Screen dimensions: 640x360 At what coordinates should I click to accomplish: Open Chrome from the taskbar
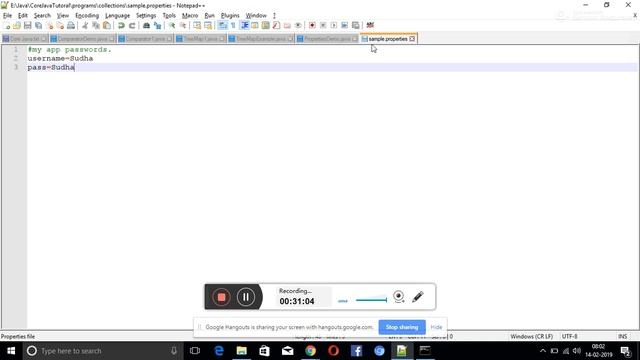tap(311, 351)
